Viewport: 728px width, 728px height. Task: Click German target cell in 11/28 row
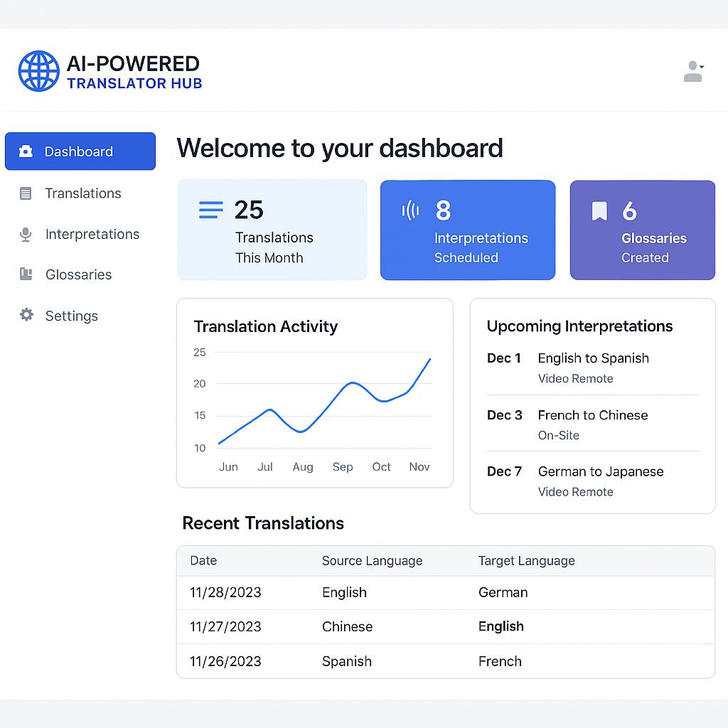coord(503,592)
